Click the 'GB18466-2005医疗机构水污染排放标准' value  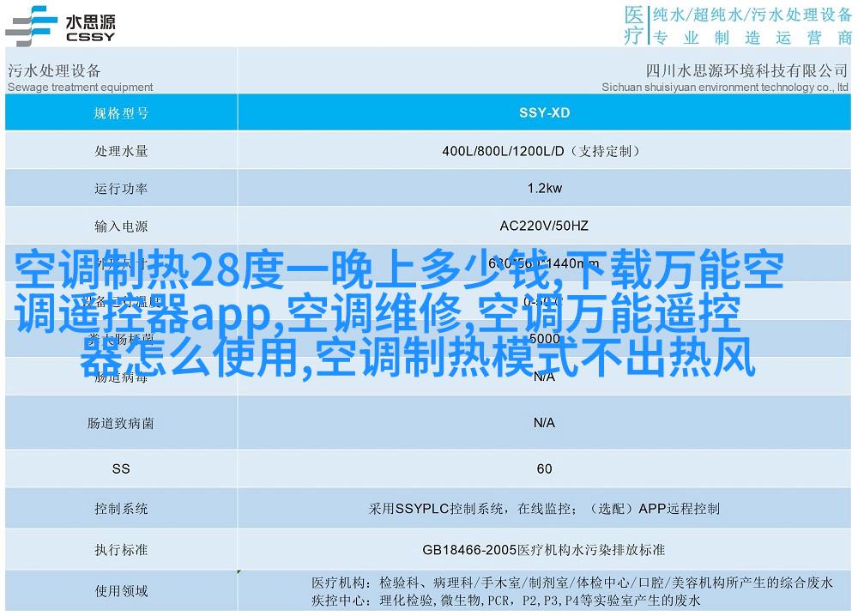(544, 549)
